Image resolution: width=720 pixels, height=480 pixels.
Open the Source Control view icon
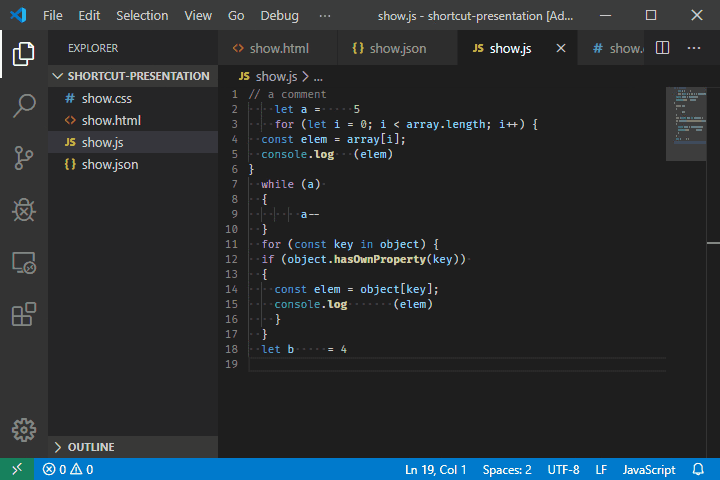(23, 158)
